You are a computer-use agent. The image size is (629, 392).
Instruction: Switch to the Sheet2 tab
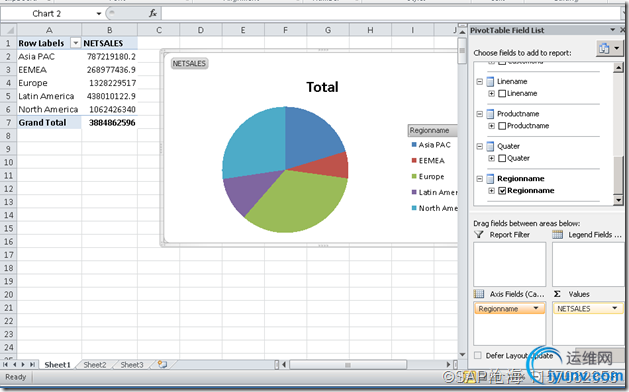pos(95,364)
